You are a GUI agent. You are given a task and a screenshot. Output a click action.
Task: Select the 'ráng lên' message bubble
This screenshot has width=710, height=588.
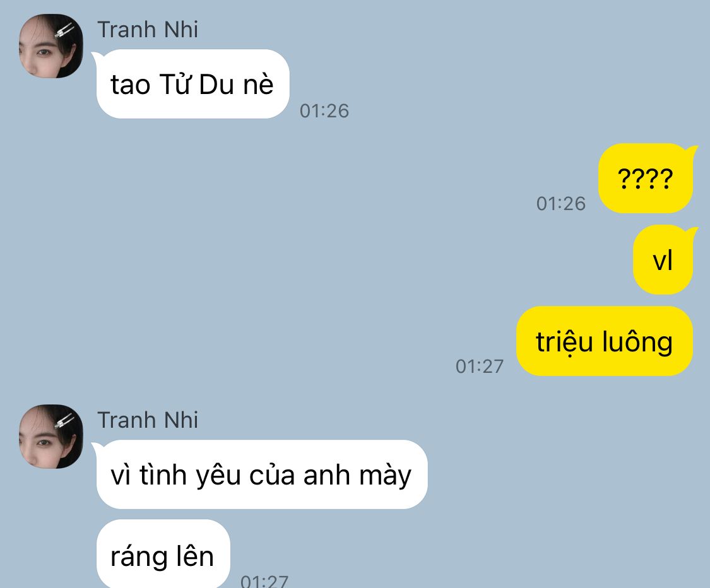pos(163,555)
